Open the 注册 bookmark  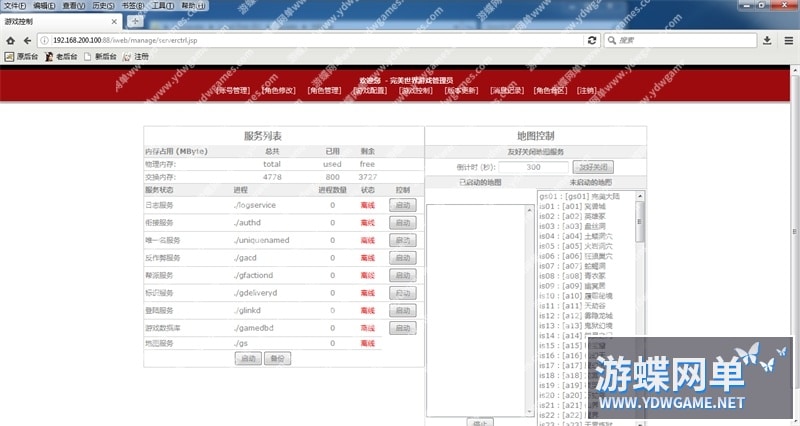(x=136, y=57)
